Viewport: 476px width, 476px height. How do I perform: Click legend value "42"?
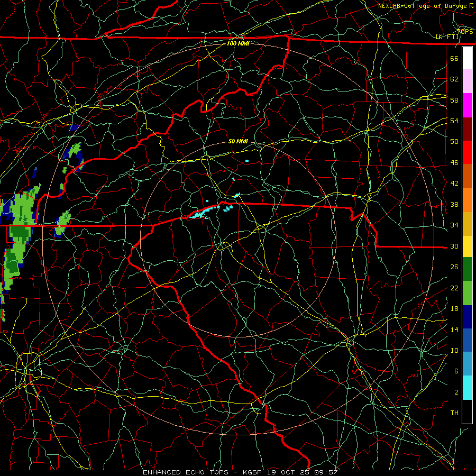[x=454, y=183]
